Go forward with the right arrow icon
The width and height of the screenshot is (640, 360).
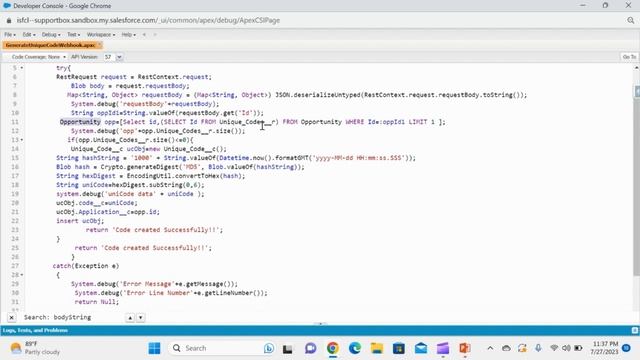coord(155,35)
